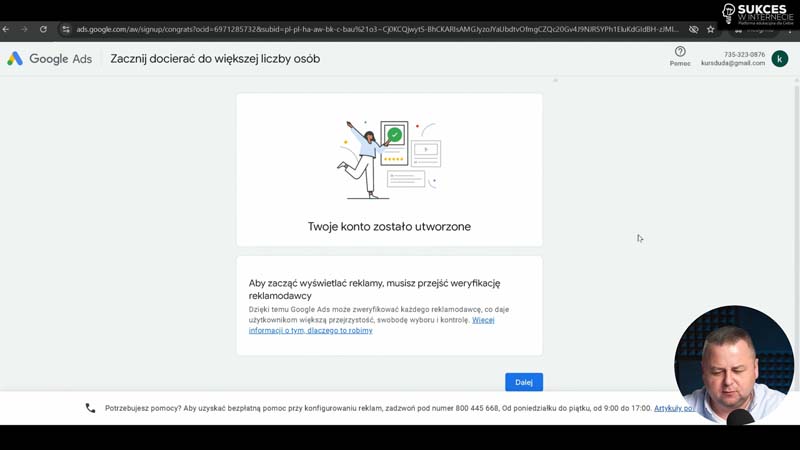Bookmark page with the star icon

[x=711, y=29]
